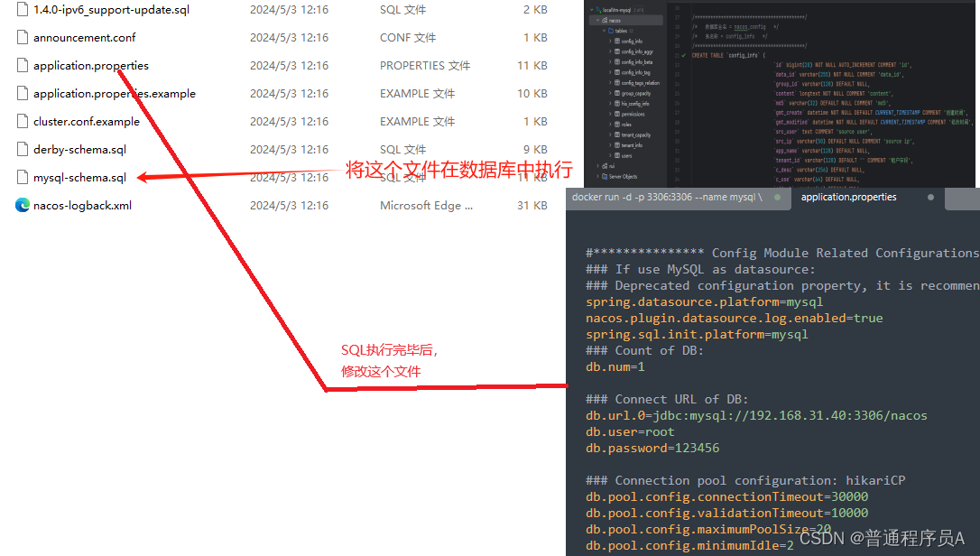Select the derby-schema.sql file name
Viewport: 980px width, 556px height.
pos(80,149)
